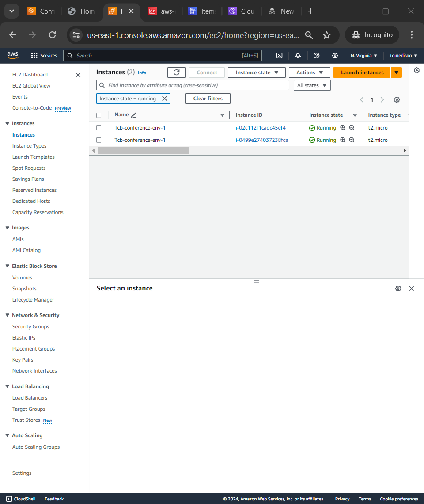424x504 pixels.
Task: Click the panel resize handle above Select an instance
Action: [256, 282]
